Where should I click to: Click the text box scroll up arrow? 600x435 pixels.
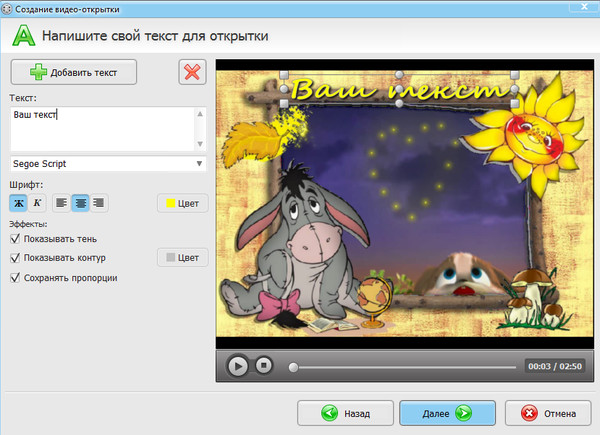200,114
